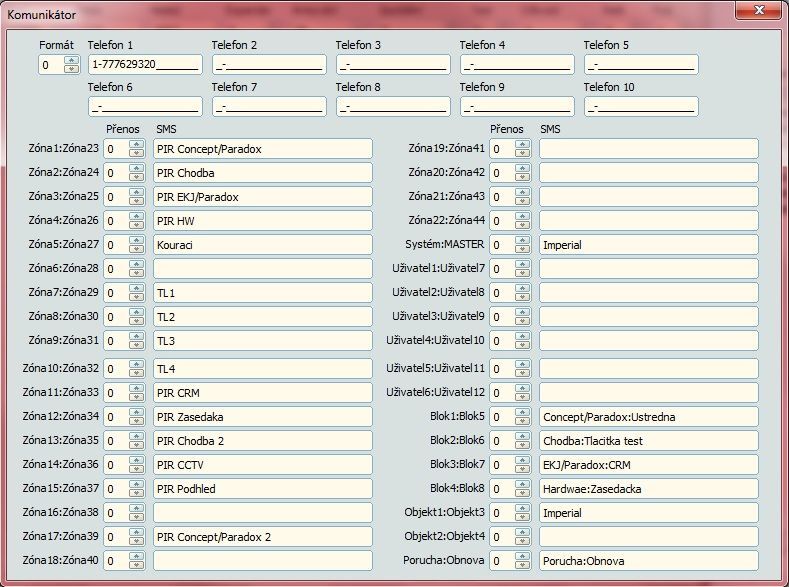Increase the Formát value with up arrow
This screenshot has width=789, height=587.
pos(71,61)
